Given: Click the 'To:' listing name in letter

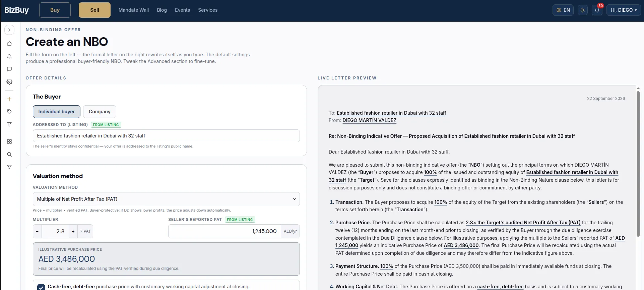Looking at the screenshot, I should [x=391, y=113].
